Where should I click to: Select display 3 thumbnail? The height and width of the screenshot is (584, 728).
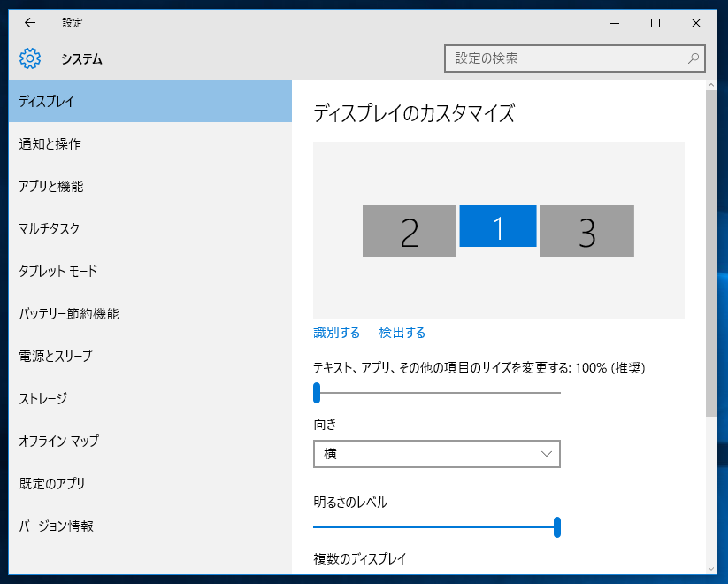point(586,231)
